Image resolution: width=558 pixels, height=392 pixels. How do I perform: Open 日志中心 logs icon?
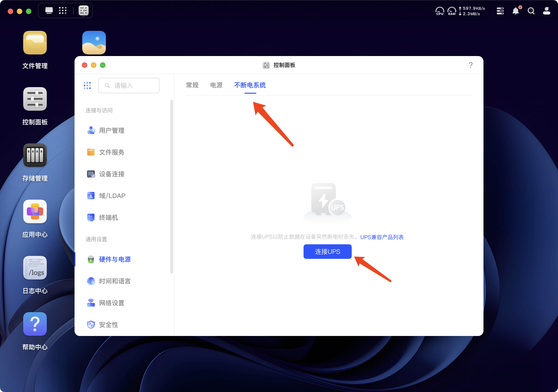35,268
